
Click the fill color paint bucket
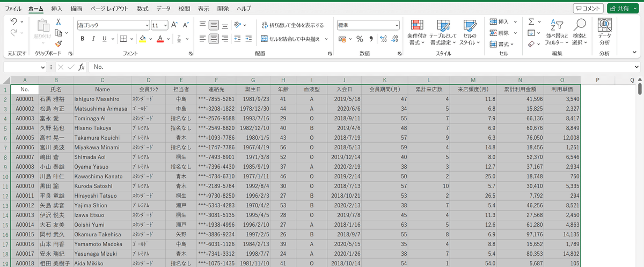coord(142,39)
